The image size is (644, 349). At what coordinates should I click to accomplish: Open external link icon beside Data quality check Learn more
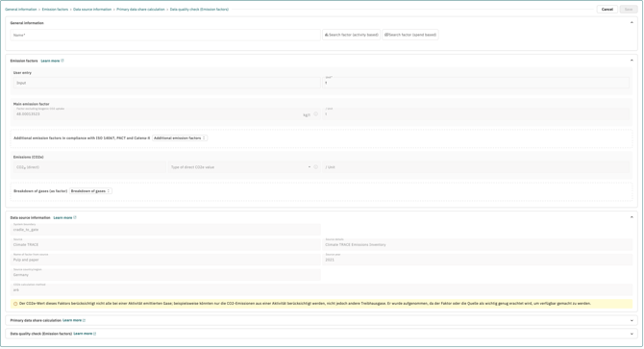click(95, 334)
